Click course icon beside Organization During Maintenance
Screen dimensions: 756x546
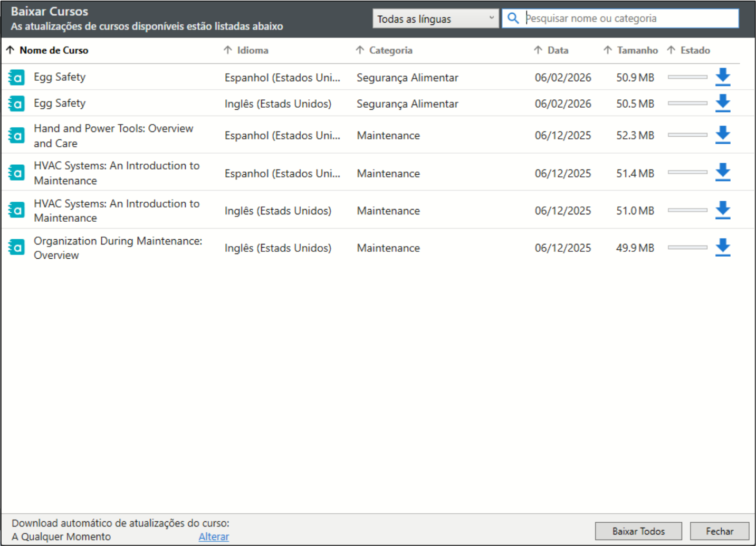pos(16,247)
